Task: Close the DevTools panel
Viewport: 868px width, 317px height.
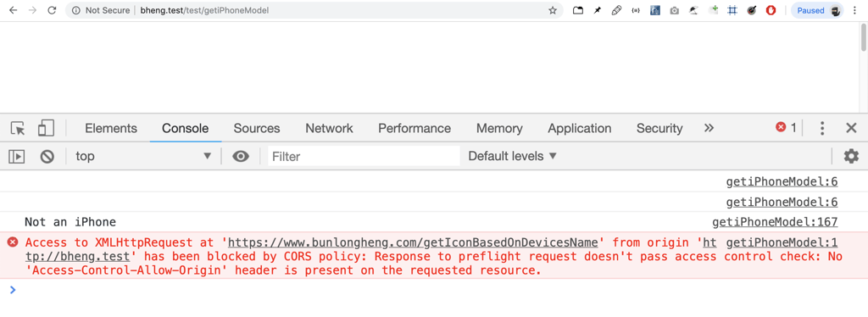Action: point(851,128)
